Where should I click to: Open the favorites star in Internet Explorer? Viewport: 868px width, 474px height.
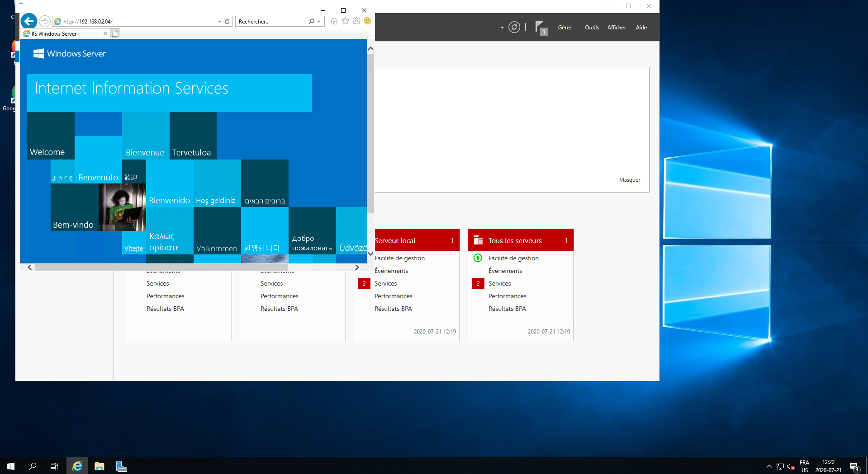click(346, 21)
